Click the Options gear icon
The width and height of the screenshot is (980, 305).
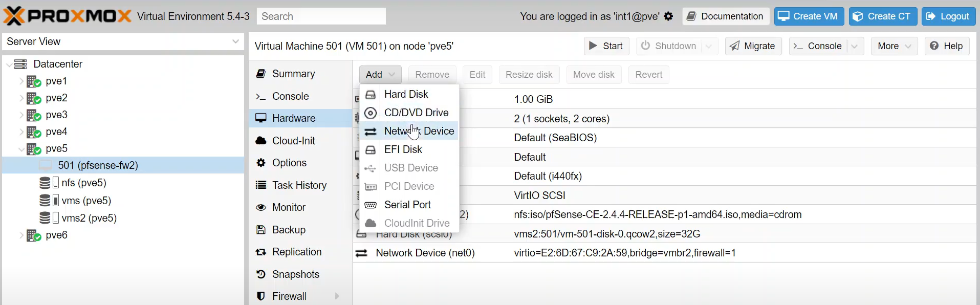coord(261,163)
